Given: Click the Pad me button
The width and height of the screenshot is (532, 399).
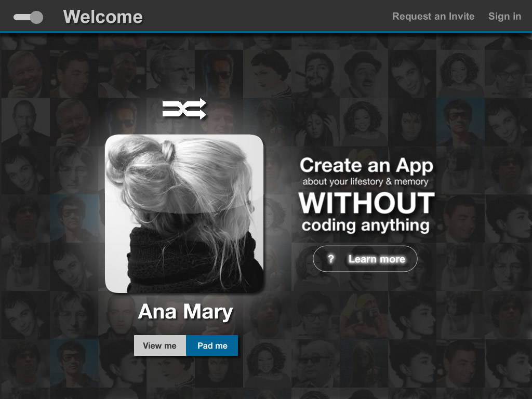Looking at the screenshot, I should click(212, 345).
